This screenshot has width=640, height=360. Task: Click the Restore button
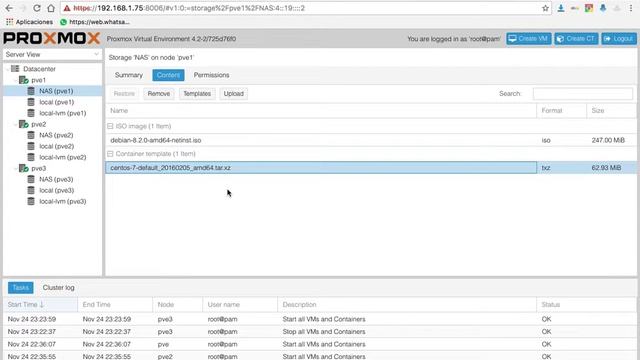click(124, 93)
